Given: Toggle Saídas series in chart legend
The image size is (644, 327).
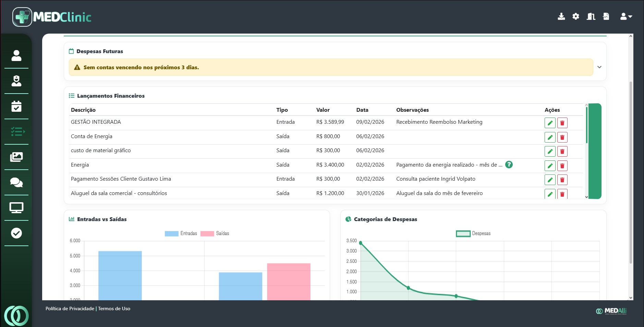Looking at the screenshot, I should [x=215, y=233].
